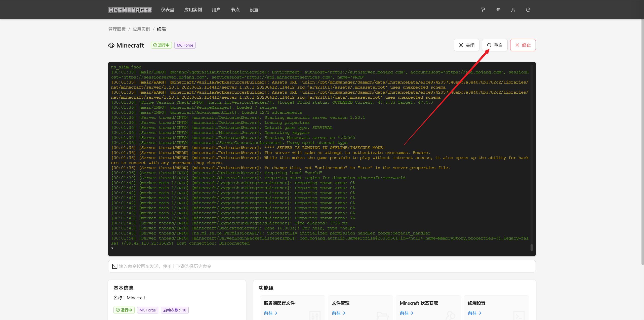Go to 应用实例 breadcrumb

141,29
